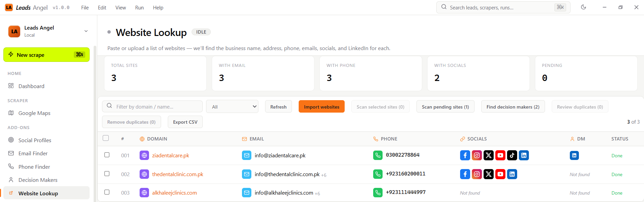Select Website Lookup in sidebar
Screen dimensions: 644x202
[46, 193]
